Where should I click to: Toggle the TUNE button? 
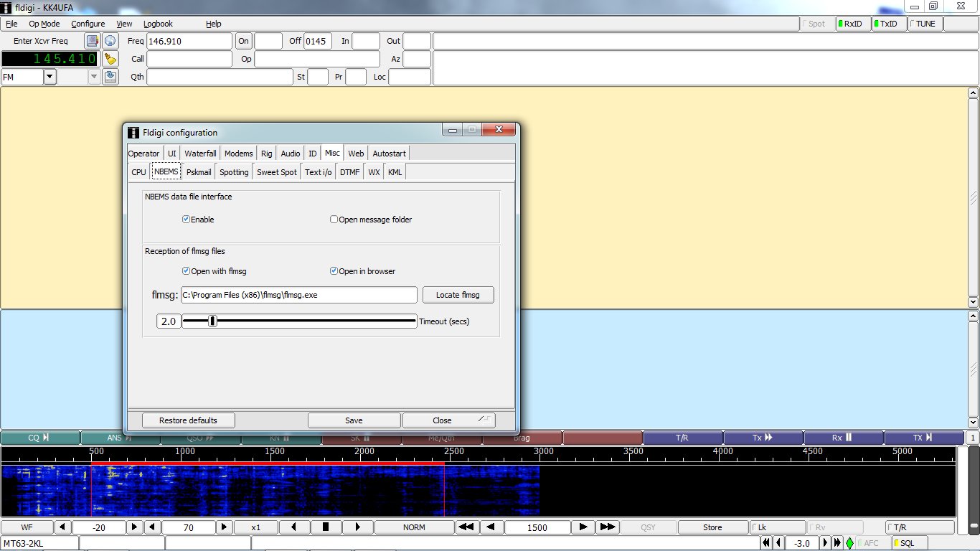[x=925, y=24]
